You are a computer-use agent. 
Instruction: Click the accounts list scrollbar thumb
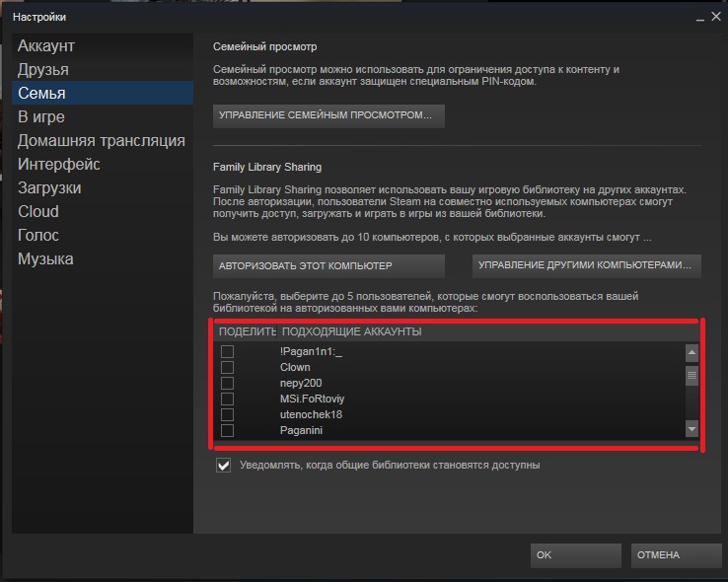coord(692,376)
